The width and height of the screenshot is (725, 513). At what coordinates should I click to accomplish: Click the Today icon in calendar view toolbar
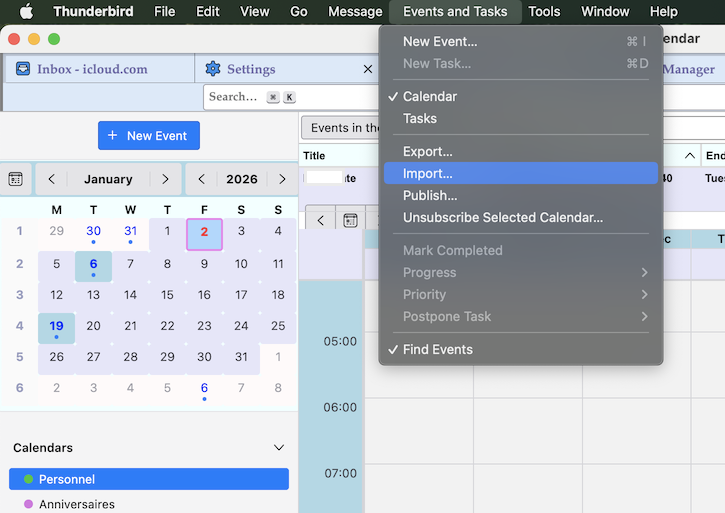[x=350, y=221]
